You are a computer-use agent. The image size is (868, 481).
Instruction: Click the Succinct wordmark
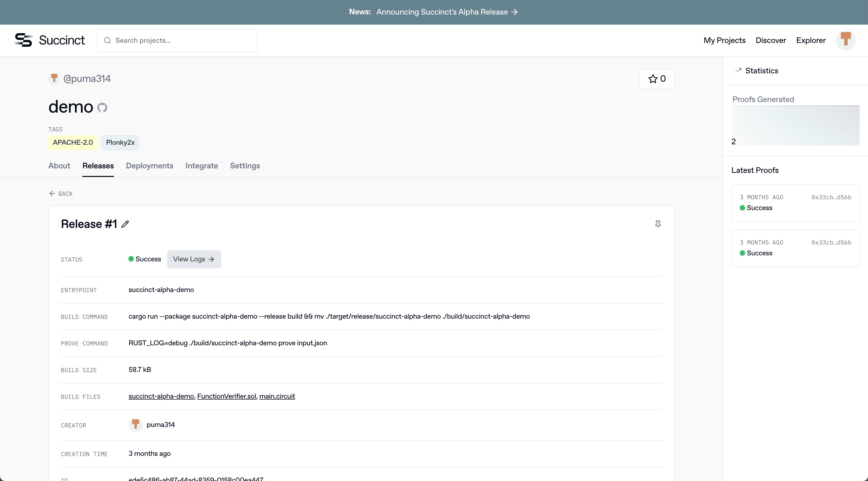[x=62, y=40]
